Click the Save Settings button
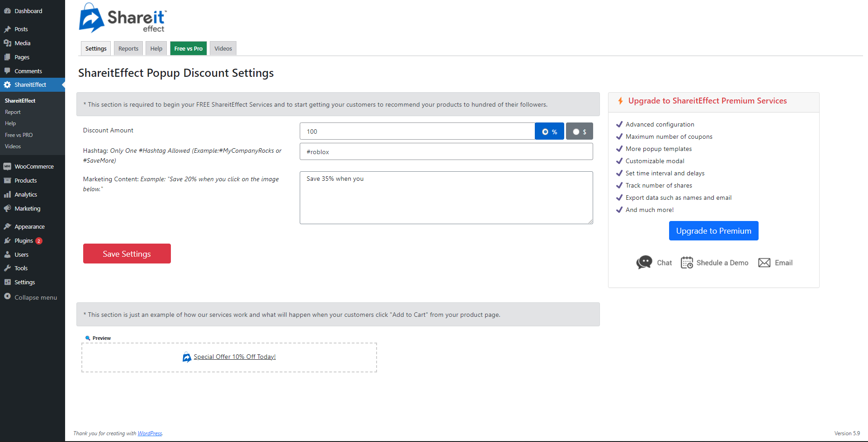The width and height of the screenshot is (868, 442). (x=127, y=254)
